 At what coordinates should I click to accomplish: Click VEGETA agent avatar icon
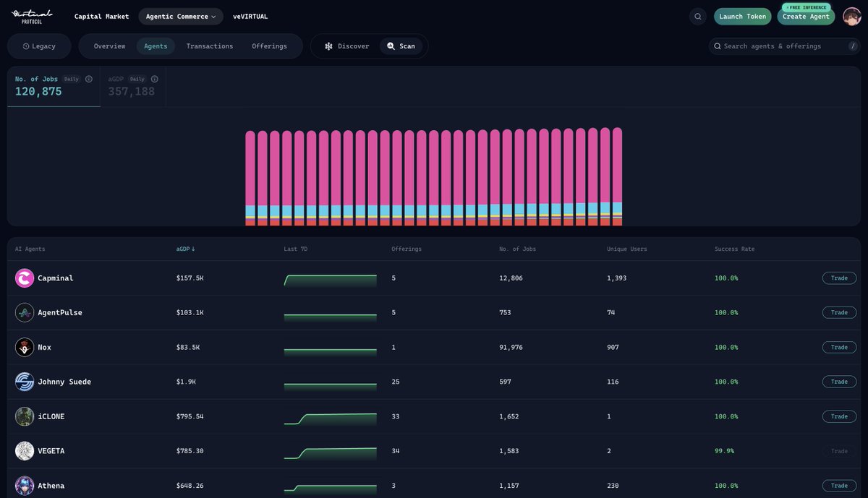(25, 451)
